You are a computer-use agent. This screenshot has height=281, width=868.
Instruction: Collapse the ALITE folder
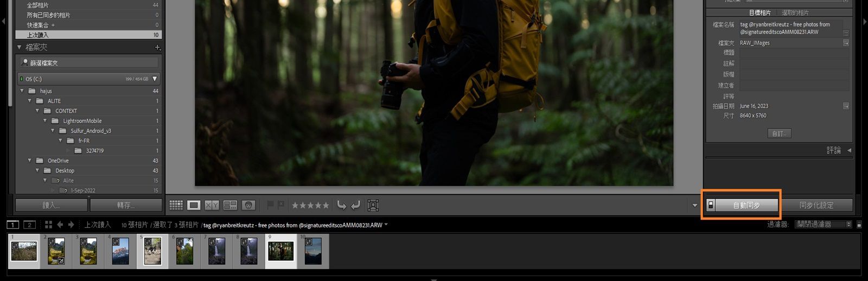coord(30,101)
